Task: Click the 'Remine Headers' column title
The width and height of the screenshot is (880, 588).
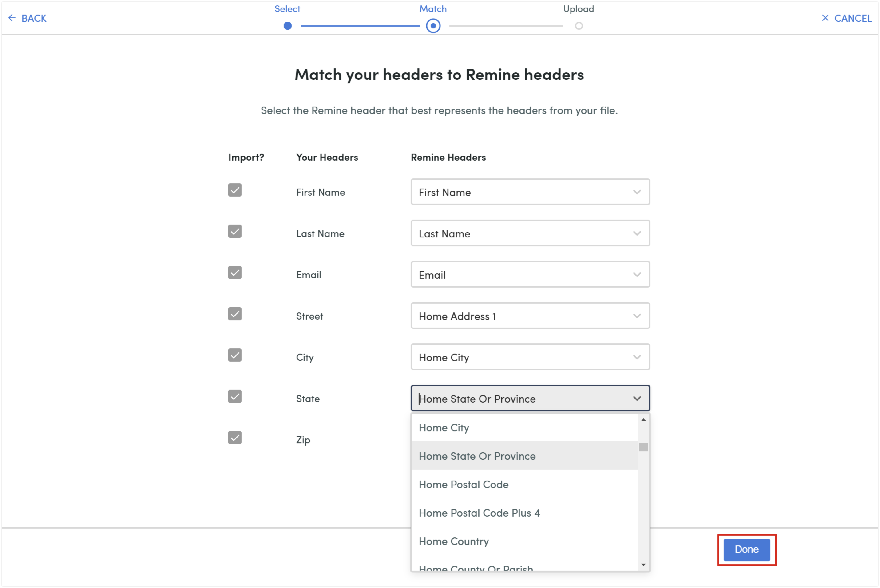Action: click(x=448, y=157)
